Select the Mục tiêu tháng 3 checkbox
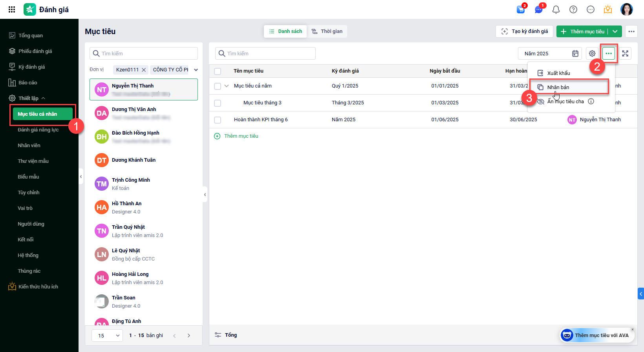644x352 pixels. pos(218,103)
